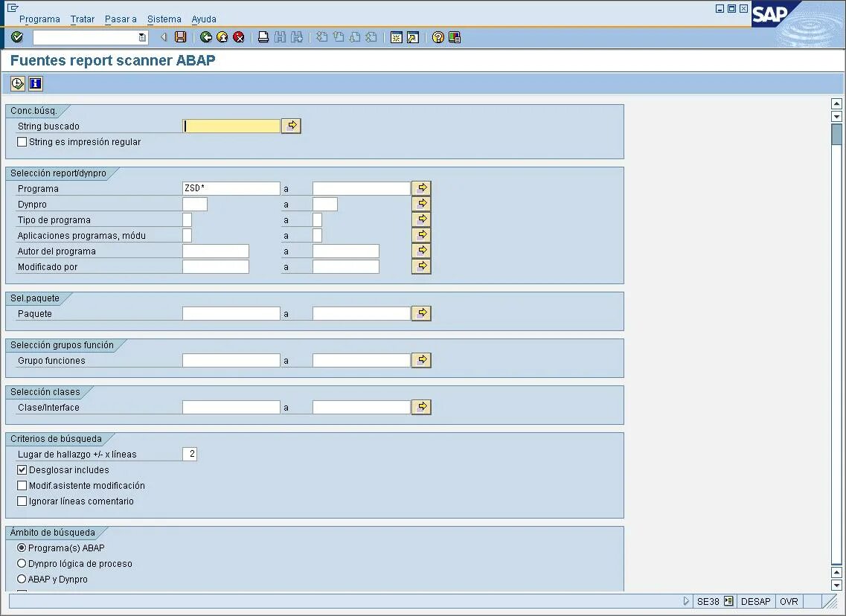This screenshot has height=616, width=846.
Task: Open multiple selection for Aplicaciones programas
Action: click(421, 235)
